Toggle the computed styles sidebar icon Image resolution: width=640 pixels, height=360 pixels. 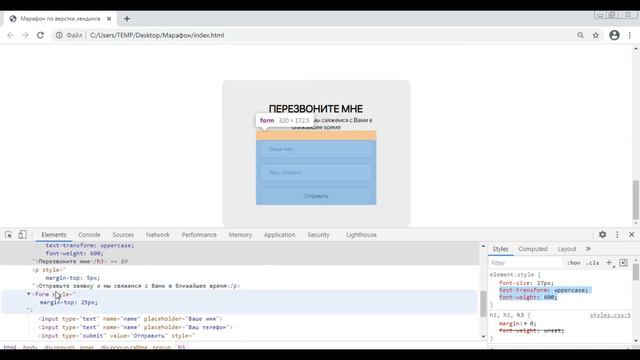tap(623, 263)
